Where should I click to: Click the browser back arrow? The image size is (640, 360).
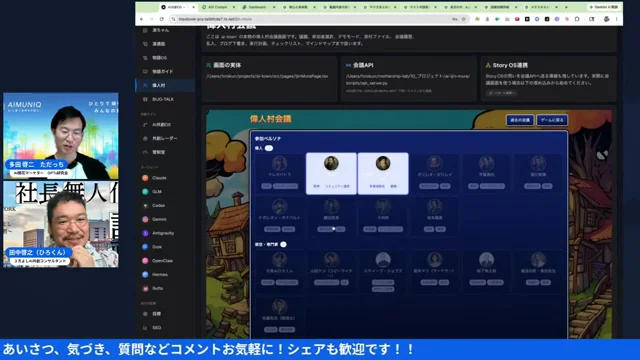coord(142,19)
